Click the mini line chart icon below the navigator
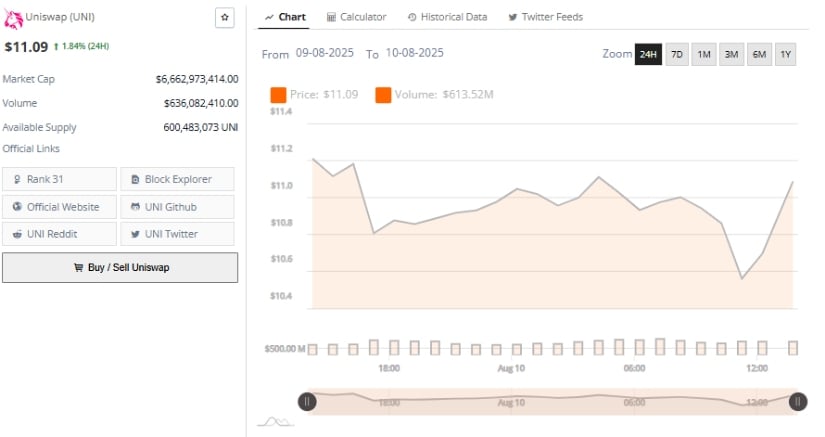This screenshot has height=437, width=825. (x=275, y=421)
